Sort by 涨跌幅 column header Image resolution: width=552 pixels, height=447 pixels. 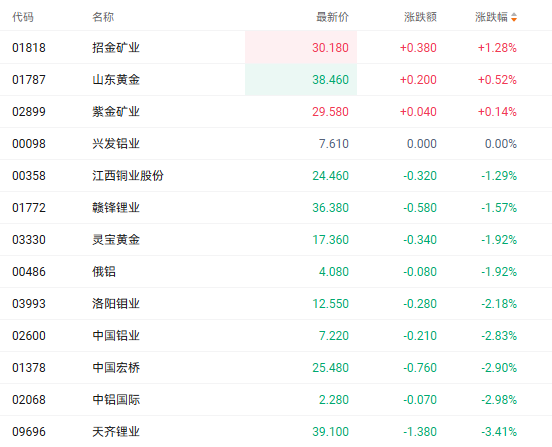point(491,17)
